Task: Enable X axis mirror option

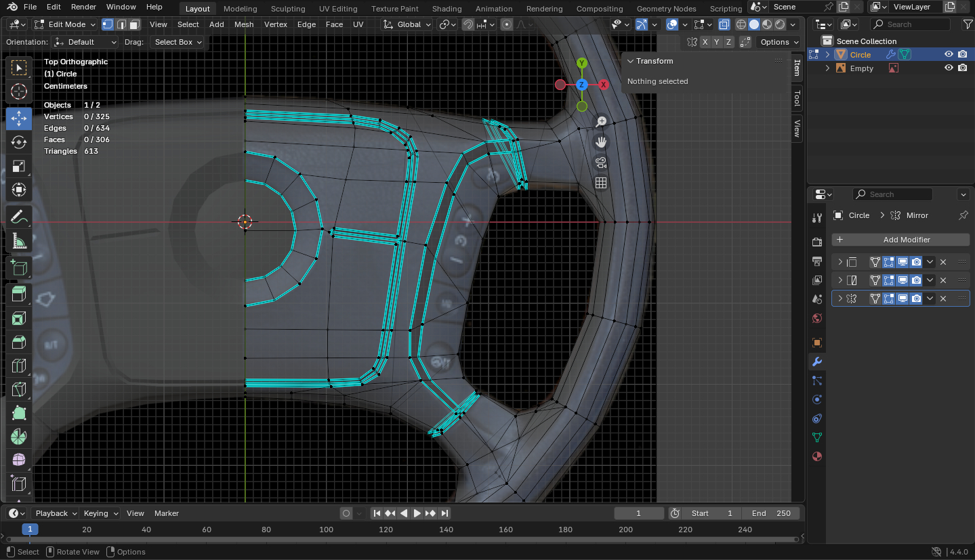Action: click(x=705, y=42)
